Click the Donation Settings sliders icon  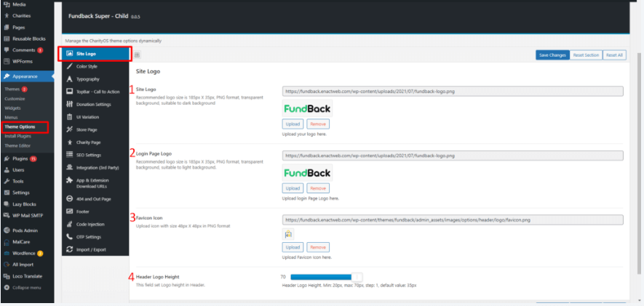69,104
